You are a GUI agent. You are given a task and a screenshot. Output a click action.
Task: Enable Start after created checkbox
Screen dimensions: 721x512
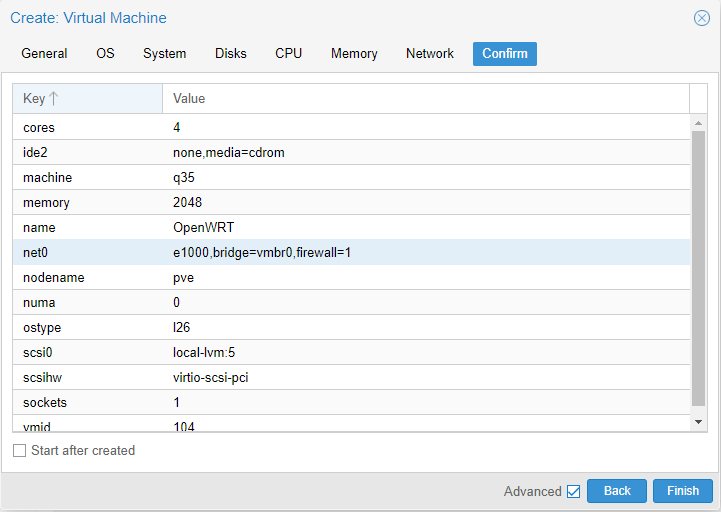pos(20,451)
